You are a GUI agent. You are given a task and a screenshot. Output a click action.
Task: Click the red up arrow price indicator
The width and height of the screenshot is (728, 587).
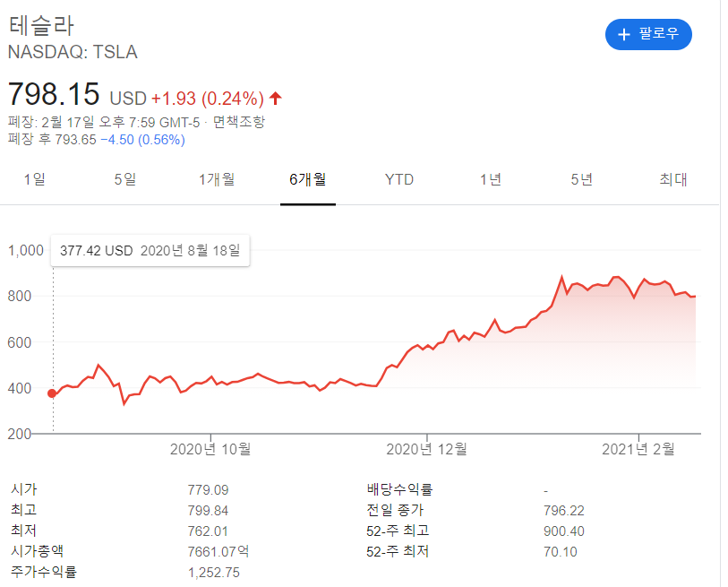tap(276, 98)
